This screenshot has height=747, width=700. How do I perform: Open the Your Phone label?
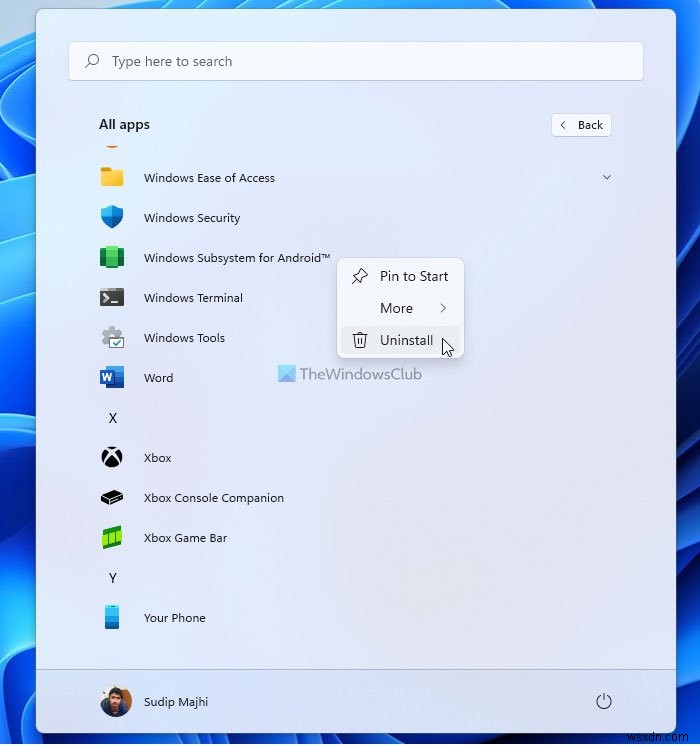coord(174,618)
